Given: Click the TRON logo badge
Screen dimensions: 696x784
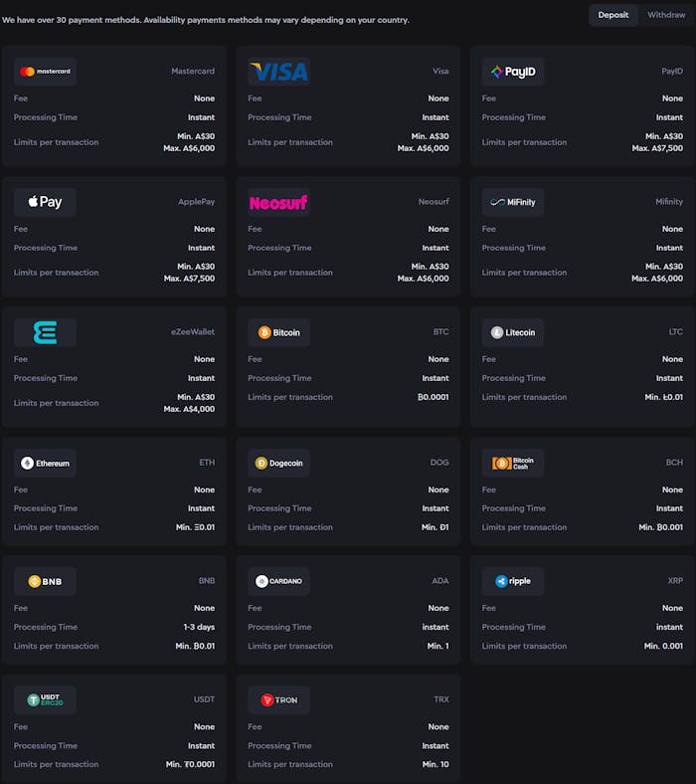Looking at the screenshot, I should point(278,699).
